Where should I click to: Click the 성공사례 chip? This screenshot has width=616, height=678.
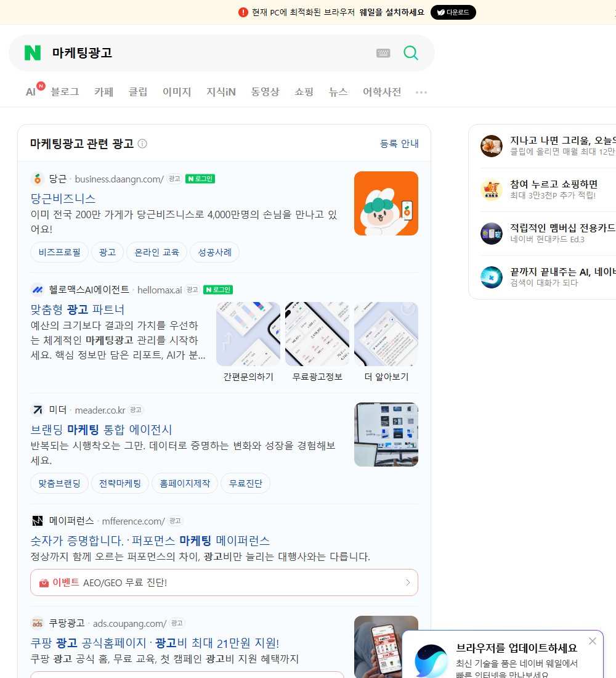(x=214, y=252)
